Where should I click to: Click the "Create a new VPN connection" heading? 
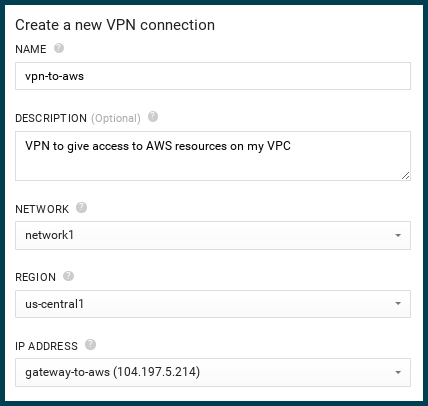coord(115,25)
